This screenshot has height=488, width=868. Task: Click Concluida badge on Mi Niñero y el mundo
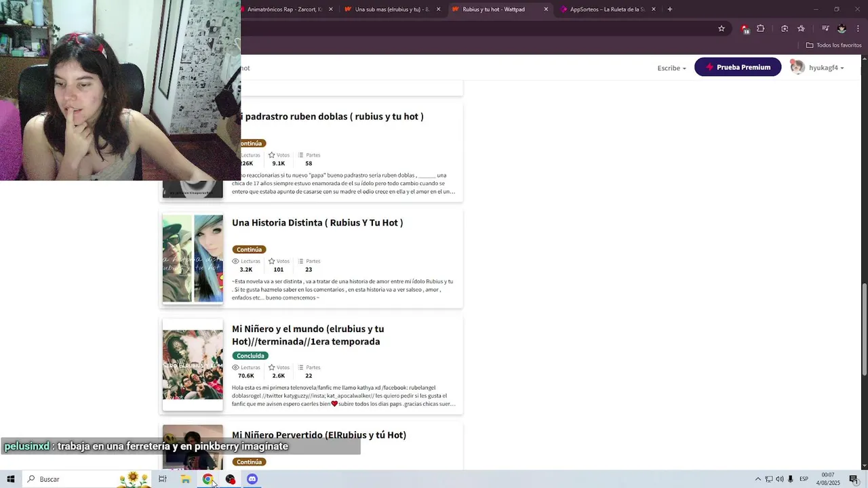pyautogui.click(x=250, y=356)
